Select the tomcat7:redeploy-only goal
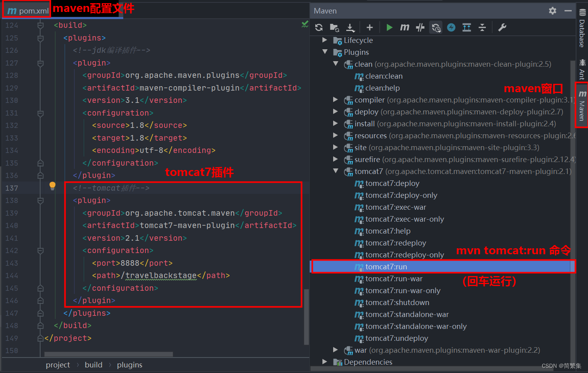 [x=405, y=255]
